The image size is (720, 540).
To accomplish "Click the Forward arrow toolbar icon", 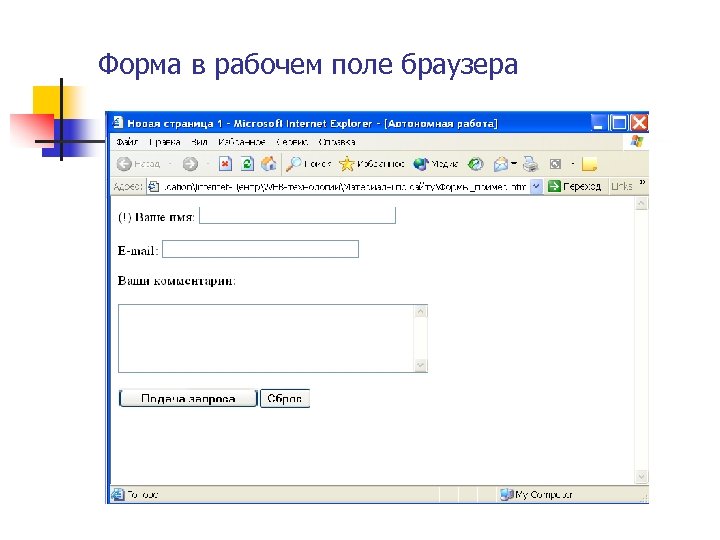I will (x=190, y=164).
